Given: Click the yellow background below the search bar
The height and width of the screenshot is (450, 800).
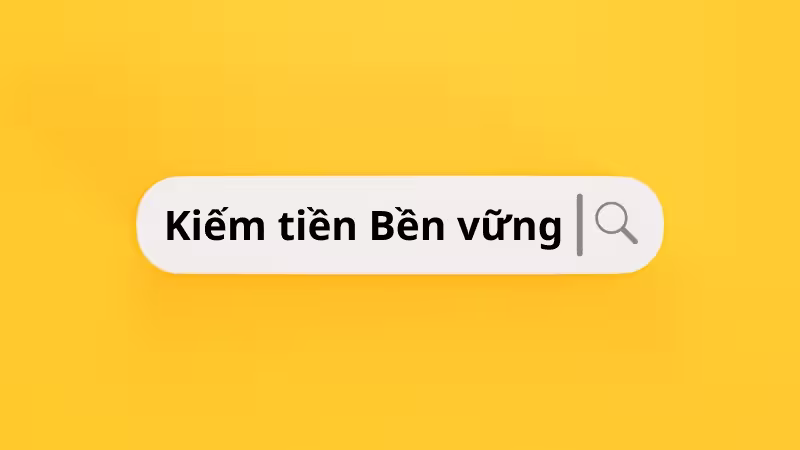Looking at the screenshot, I should coord(400,362).
